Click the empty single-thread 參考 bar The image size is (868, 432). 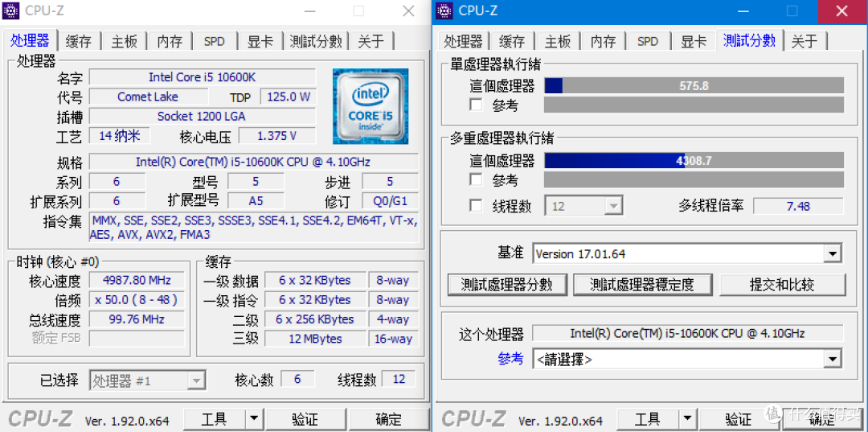point(694,105)
